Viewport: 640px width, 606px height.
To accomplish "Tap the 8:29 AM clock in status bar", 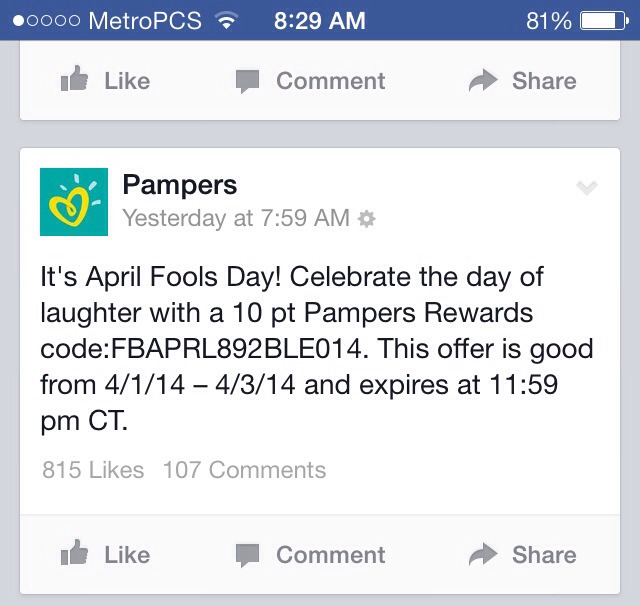I will click(320, 20).
